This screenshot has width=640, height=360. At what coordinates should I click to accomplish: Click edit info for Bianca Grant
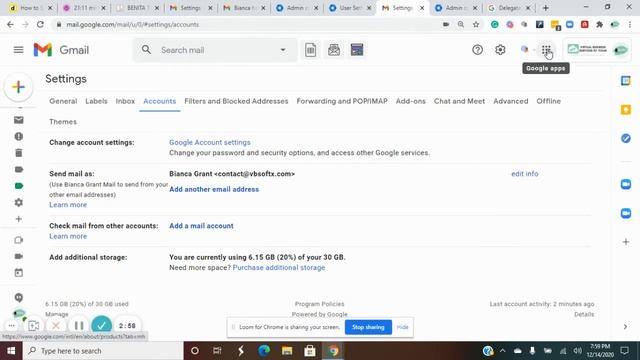coord(524,174)
